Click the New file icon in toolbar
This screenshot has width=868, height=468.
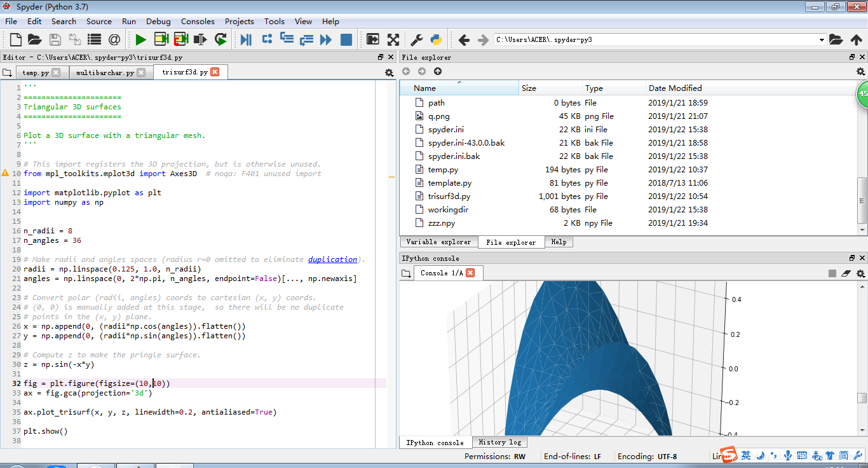[x=15, y=40]
